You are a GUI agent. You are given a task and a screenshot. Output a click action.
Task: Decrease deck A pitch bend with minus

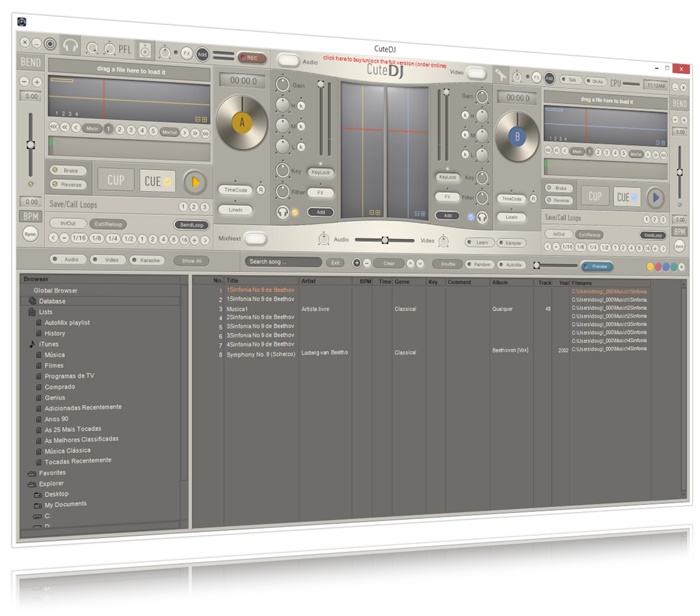coord(25,81)
